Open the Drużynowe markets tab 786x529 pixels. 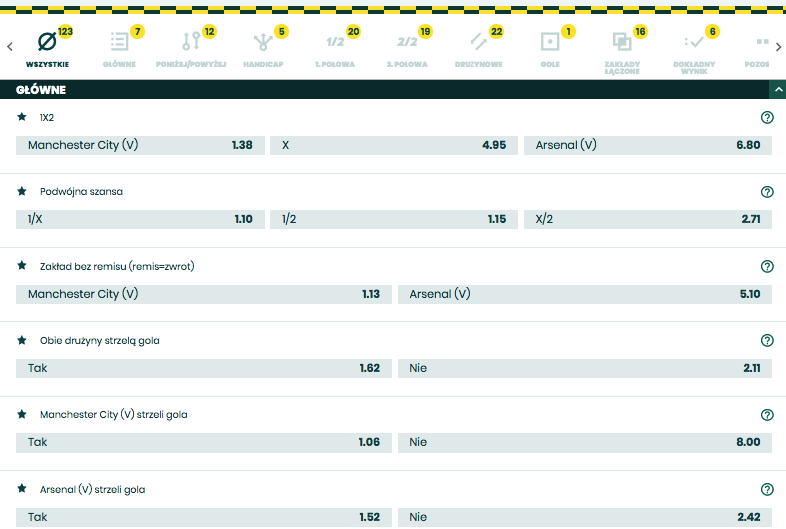tap(478, 43)
